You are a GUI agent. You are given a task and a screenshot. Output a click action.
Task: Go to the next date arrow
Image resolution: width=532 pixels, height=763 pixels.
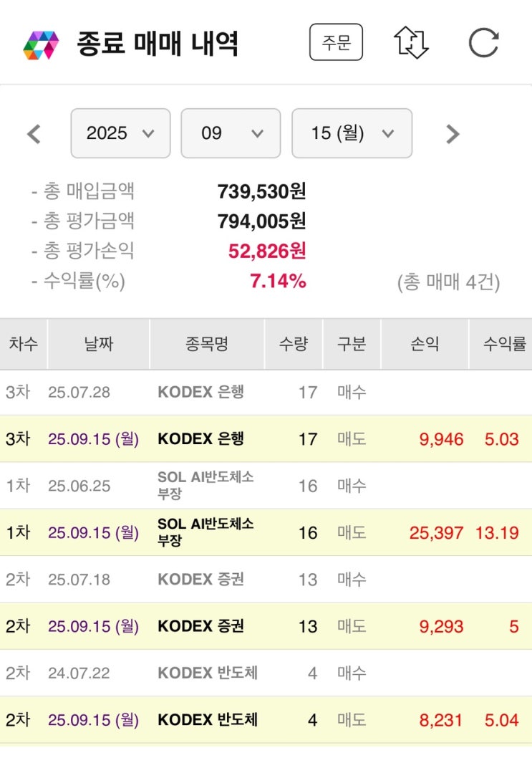[x=452, y=134]
